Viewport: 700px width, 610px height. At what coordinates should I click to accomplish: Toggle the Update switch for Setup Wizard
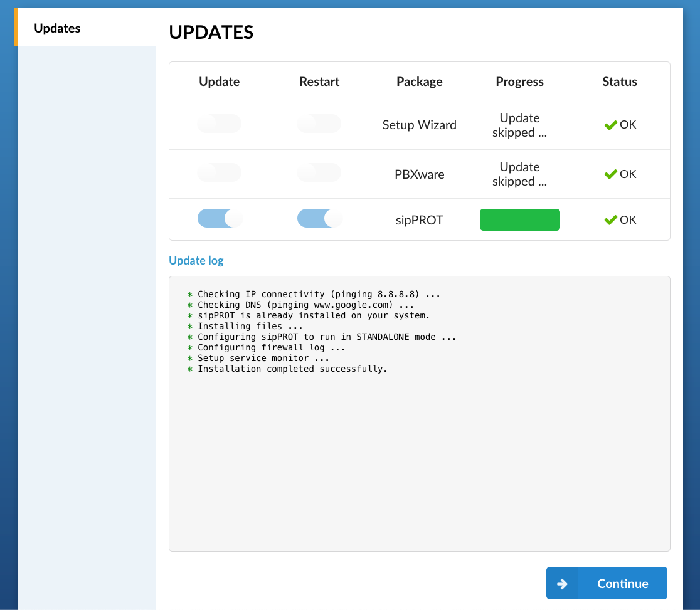(x=219, y=124)
